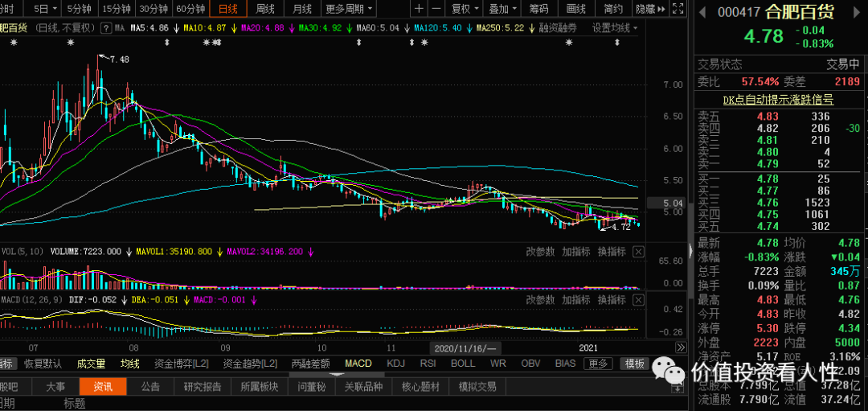This screenshot has height=411, width=868.
Task: Select RSI indicator
Action: (x=428, y=364)
